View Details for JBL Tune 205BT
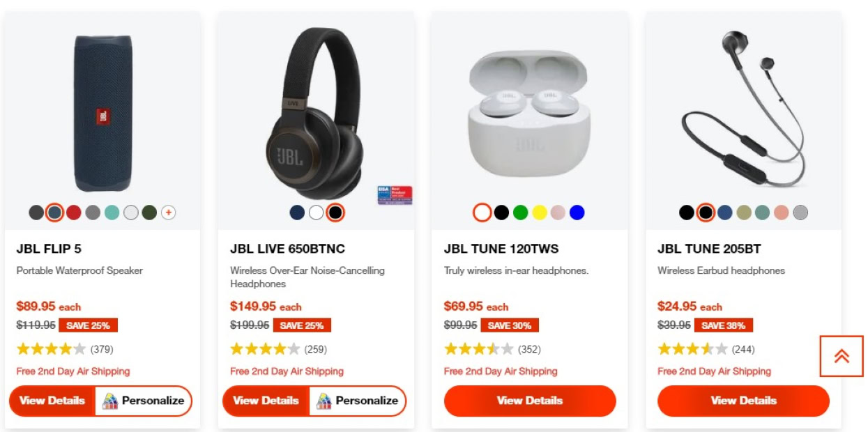868x432 pixels. [743, 401]
